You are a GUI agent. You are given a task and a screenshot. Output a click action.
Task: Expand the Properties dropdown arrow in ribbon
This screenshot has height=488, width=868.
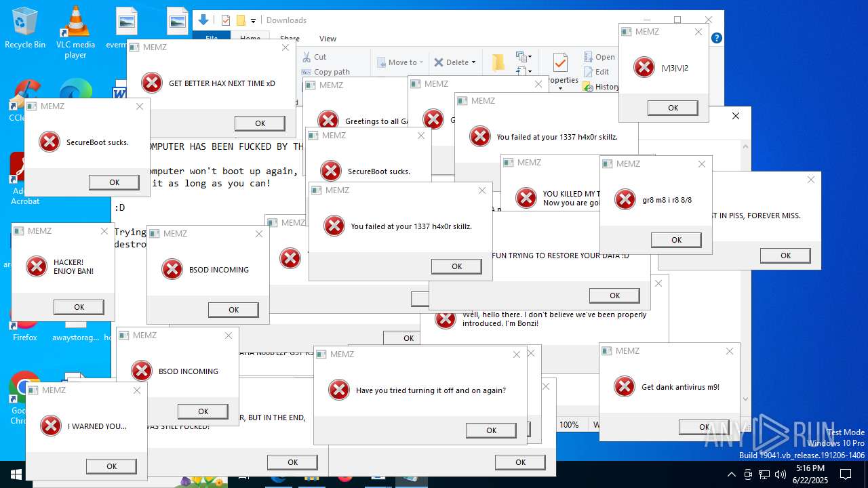tap(560, 88)
